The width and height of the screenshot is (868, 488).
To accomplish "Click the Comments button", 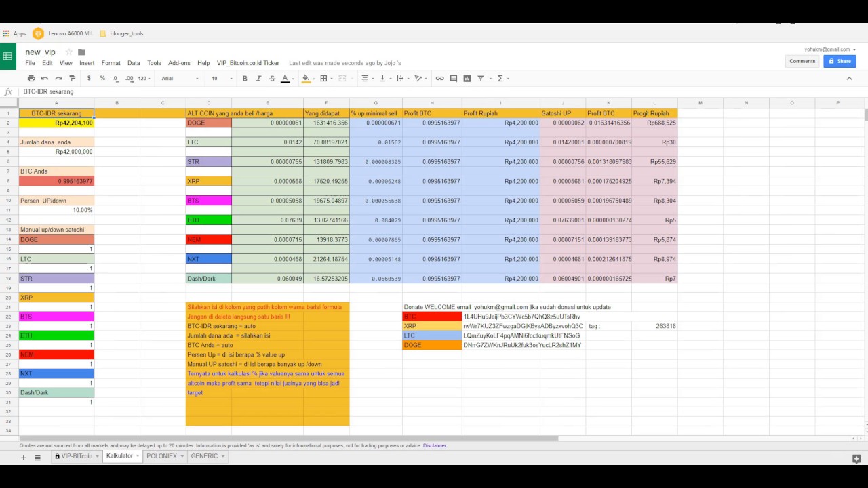I will pyautogui.click(x=802, y=61).
